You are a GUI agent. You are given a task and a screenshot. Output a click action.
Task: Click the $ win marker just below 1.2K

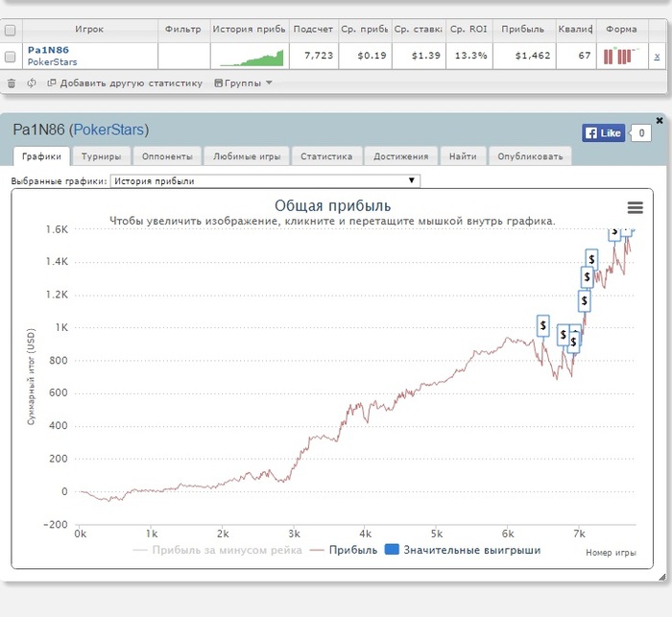click(x=584, y=300)
